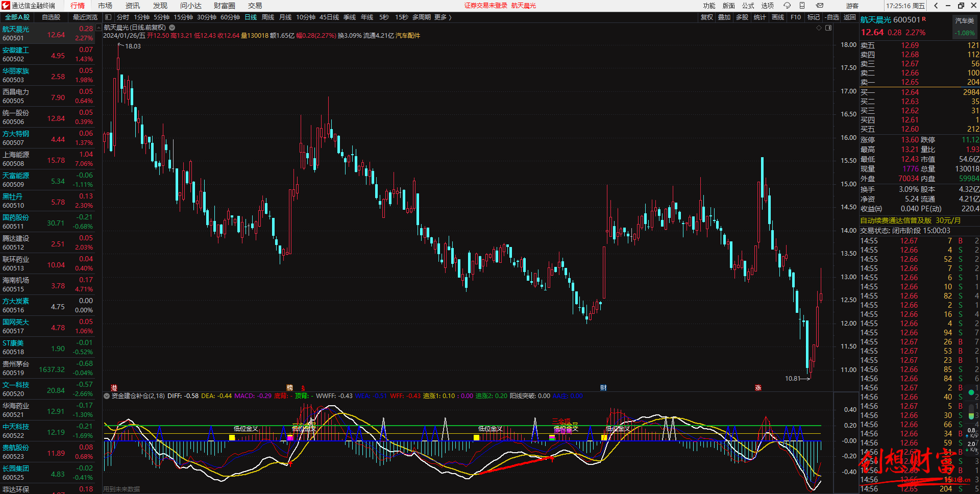Switch chart to 5分钟 period
The image size is (980, 494).
pyautogui.click(x=161, y=17)
